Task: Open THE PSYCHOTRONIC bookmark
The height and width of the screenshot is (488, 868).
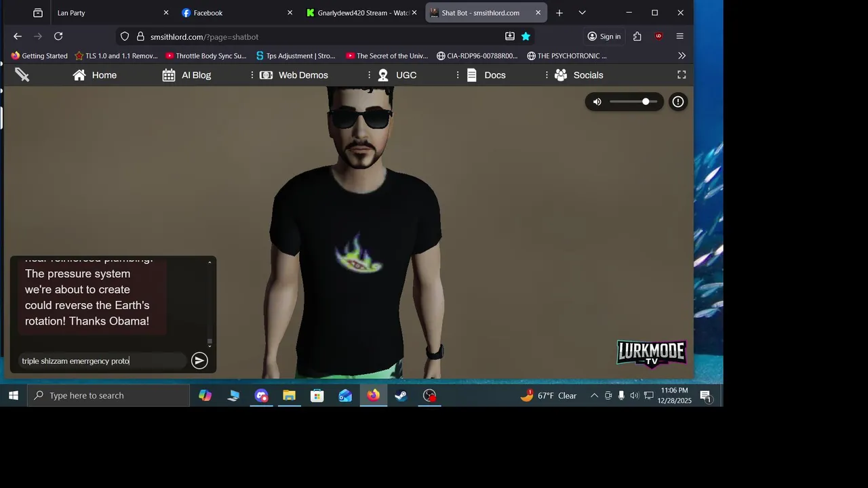Action: [x=567, y=56]
